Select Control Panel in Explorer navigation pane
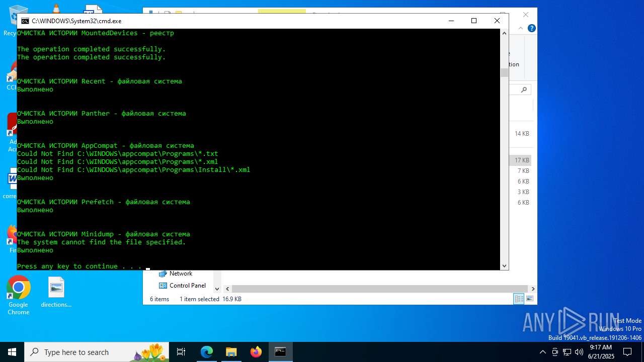The image size is (644, 362). 187,286
